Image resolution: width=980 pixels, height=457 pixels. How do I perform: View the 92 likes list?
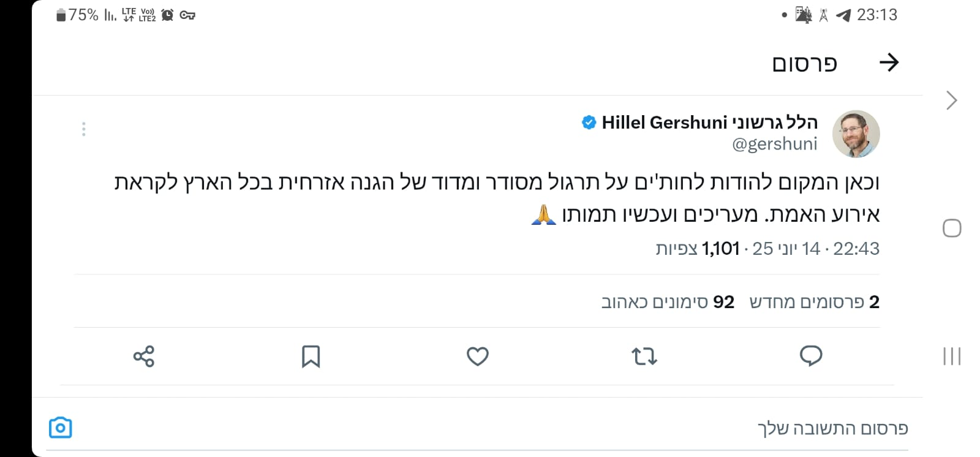pyautogui.click(x=667, y=302)
